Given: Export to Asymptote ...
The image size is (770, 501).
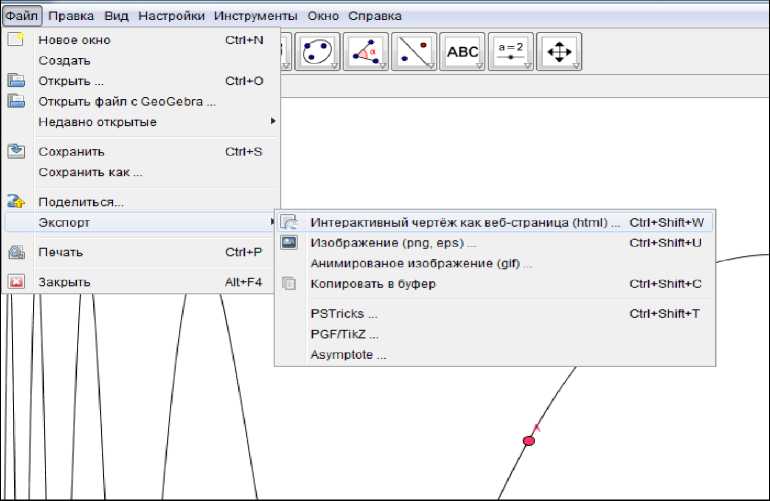Looking at the screenshot, I should (495, 355).
